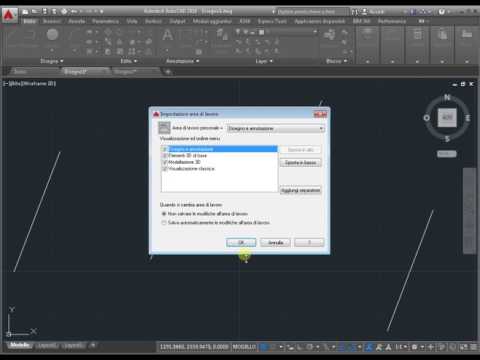The height and width of the screenshot is (360, 480).
Task: Select the Circle tool in Disegna panel
Action: (x=52, y=34)
